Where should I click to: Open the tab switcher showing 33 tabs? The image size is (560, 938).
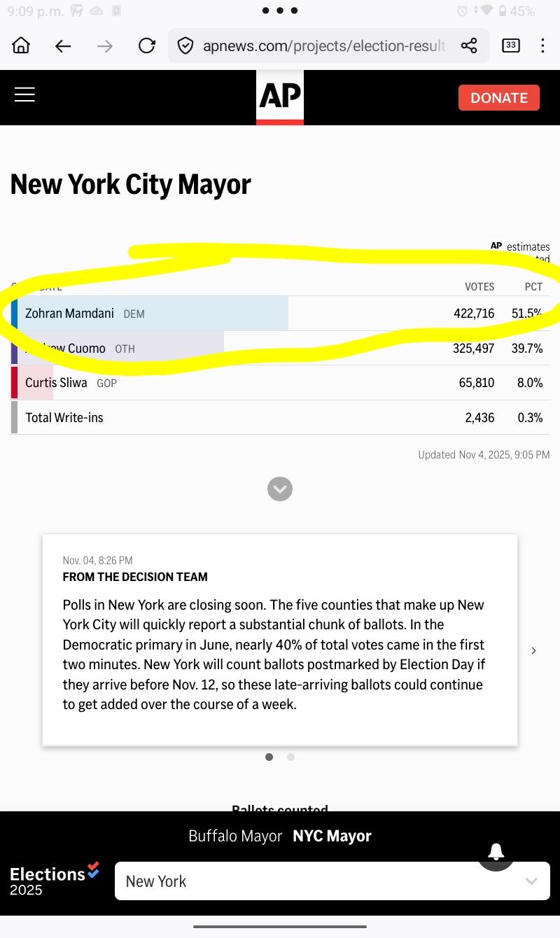point(511,46)
